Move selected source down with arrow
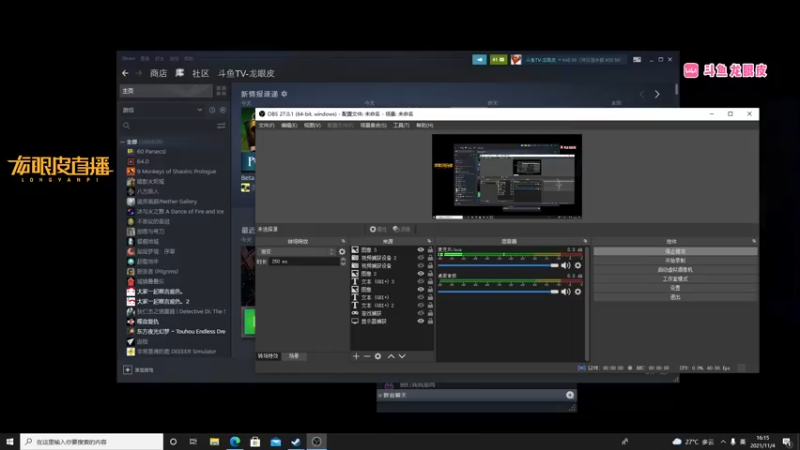Viewport: 800px width, 450px height. click(402, 356)
